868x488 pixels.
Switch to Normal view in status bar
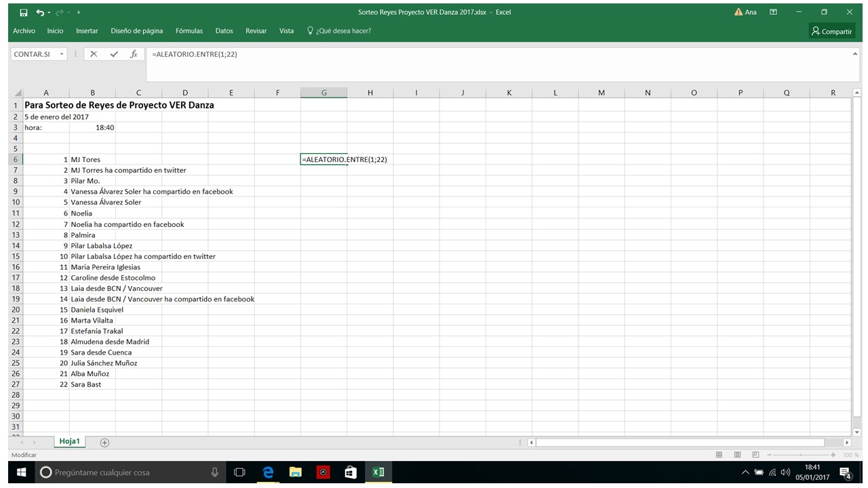point(719,455)
